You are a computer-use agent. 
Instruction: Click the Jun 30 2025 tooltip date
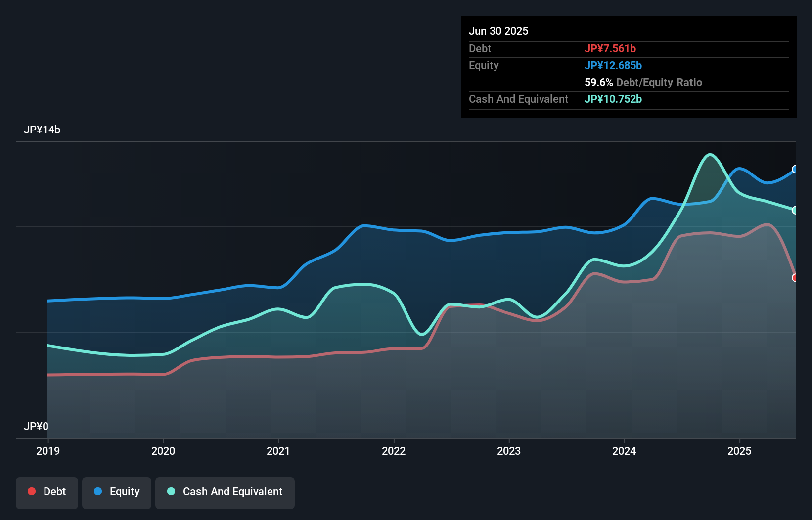click(498, 31)
